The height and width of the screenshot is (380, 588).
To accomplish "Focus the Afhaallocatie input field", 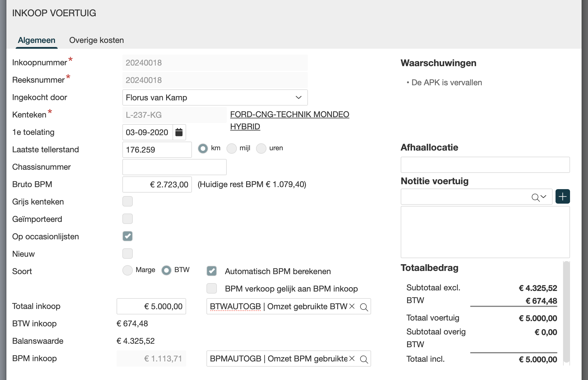I will 485,165.
